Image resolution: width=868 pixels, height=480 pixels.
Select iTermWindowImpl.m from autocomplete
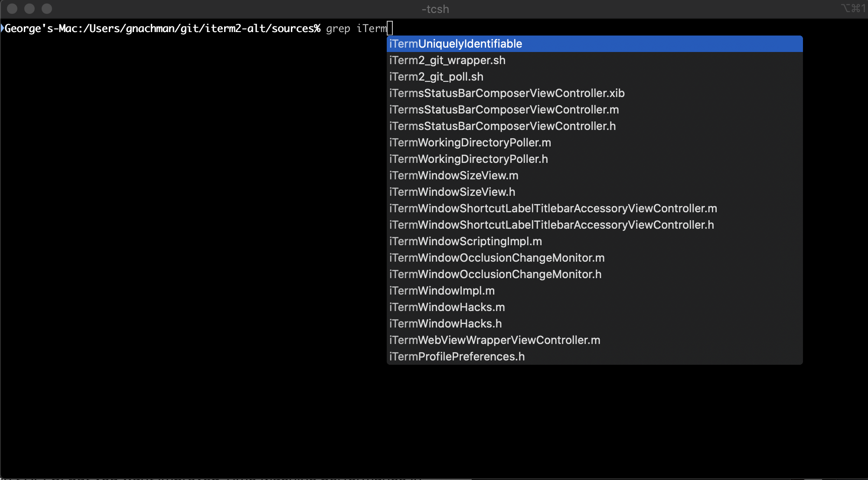(442, 290)
